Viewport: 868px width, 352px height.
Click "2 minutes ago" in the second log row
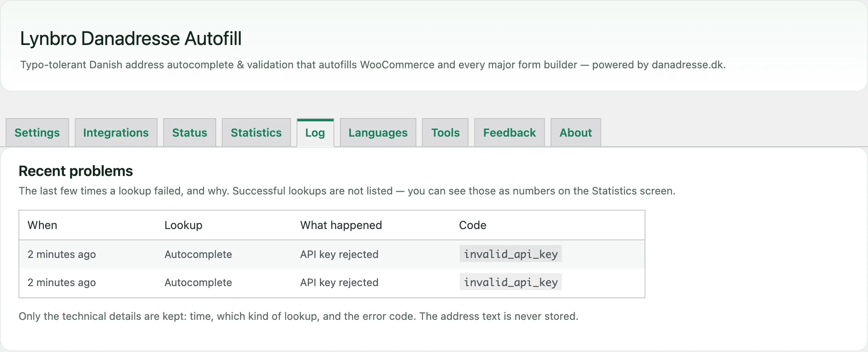click(61, 282)
